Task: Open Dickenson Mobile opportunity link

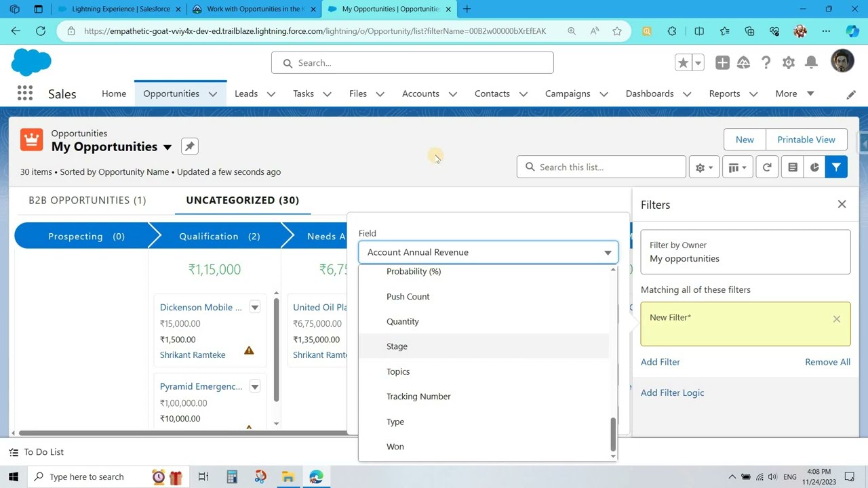Action: [201, 307]
